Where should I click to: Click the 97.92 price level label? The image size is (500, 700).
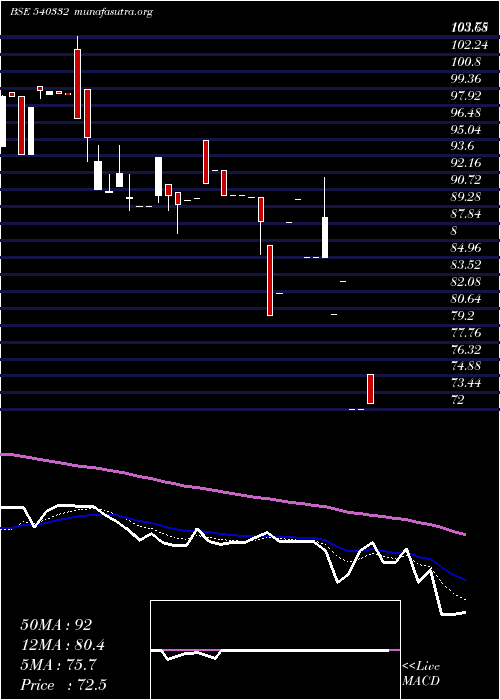tap(466, 95)
